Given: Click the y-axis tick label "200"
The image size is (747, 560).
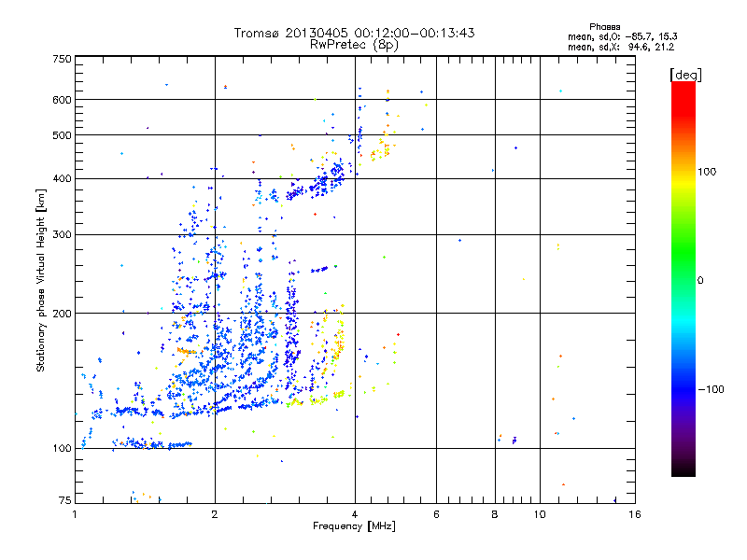Looking at the screenshot, I should tap(62, 314).
